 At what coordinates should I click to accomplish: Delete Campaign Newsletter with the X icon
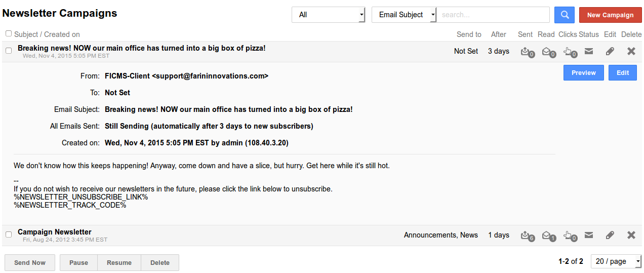(x=631, y=235)
